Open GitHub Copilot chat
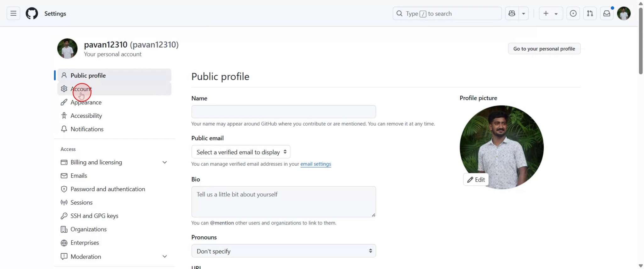 [512, 13]
